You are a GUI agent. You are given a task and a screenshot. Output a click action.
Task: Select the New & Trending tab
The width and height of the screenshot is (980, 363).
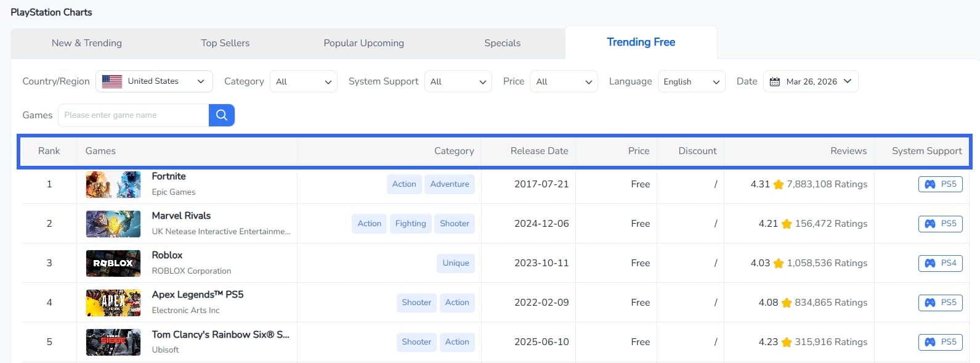pos(87,43)
